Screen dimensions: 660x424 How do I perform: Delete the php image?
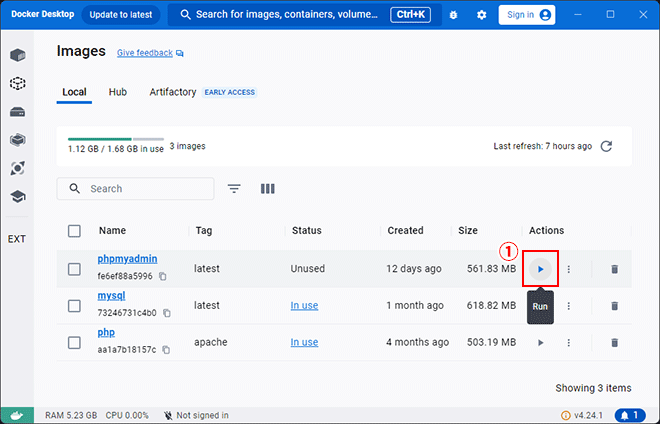615,343
